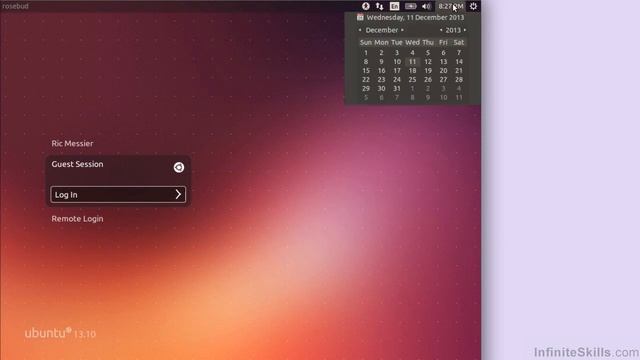
Task: Select the Ric Messier user account
Action: pyautogui.click(x=72, y=143)
